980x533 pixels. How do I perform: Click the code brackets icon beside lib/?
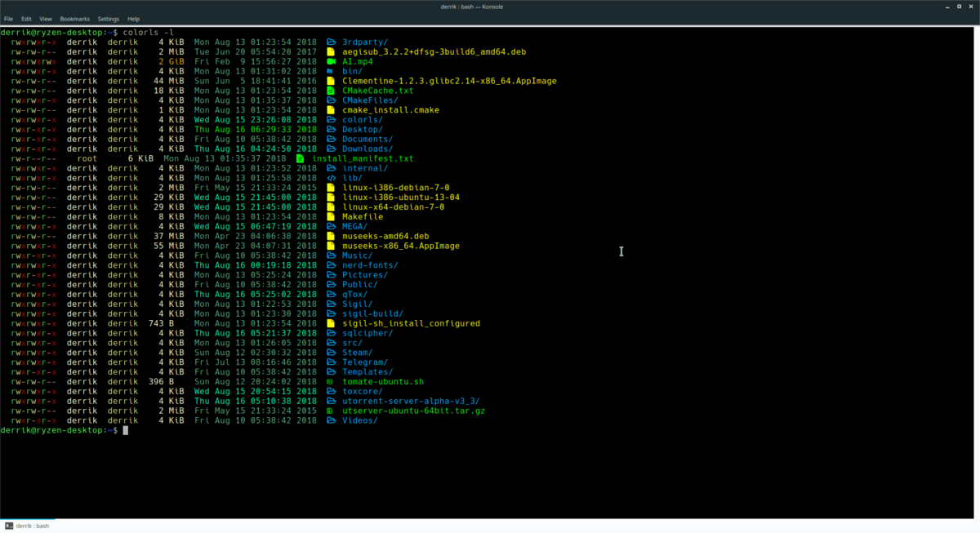coord(331,178)
